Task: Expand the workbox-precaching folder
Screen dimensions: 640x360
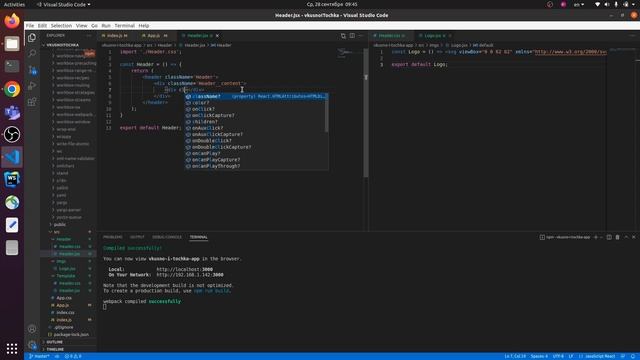Action: pos(76,63)
